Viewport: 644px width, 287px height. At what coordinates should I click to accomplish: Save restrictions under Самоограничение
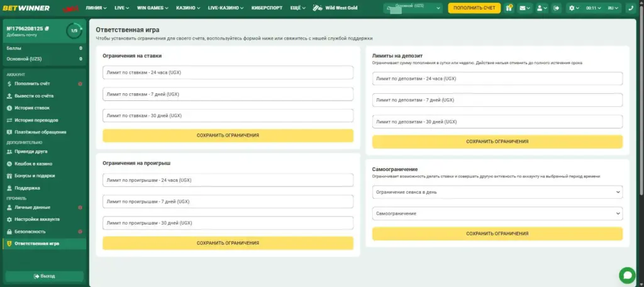coord(497,234)
